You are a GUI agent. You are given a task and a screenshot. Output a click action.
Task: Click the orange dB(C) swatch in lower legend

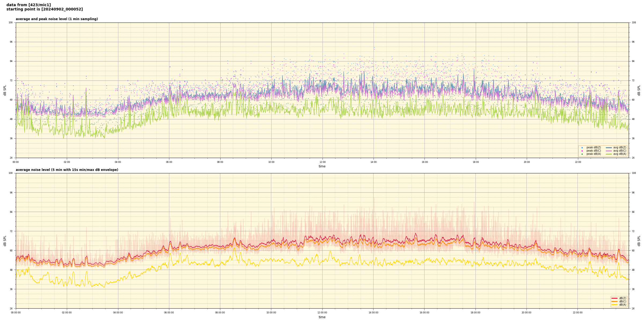614,301
